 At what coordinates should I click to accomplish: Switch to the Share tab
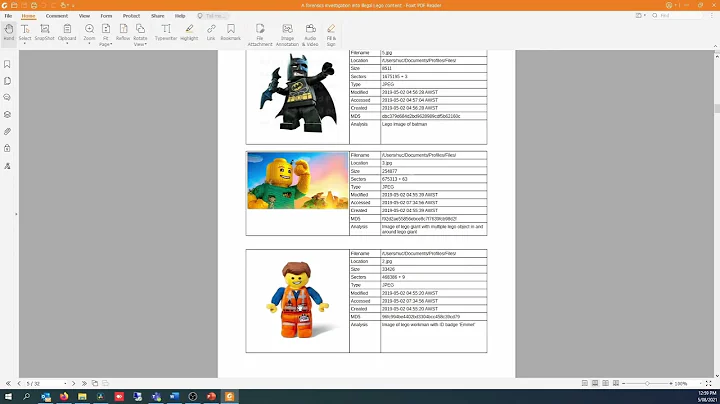tap(158, 16)
